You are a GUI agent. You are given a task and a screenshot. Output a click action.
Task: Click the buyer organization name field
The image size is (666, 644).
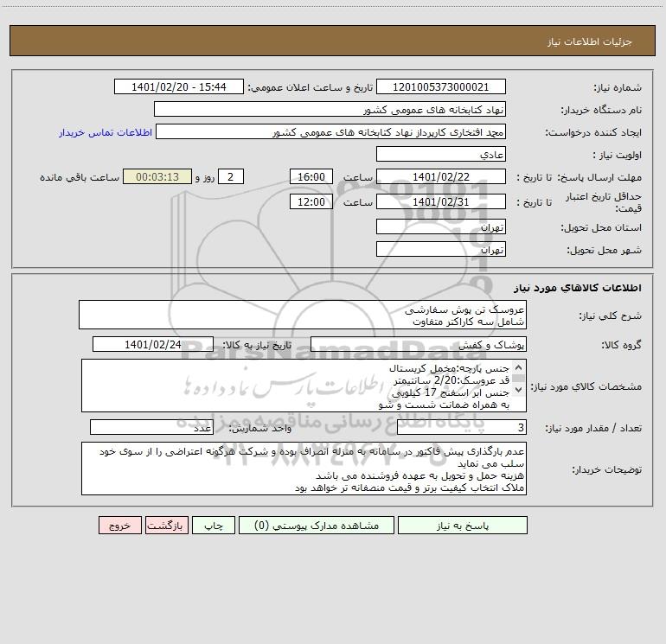click(x=330, y=109)
